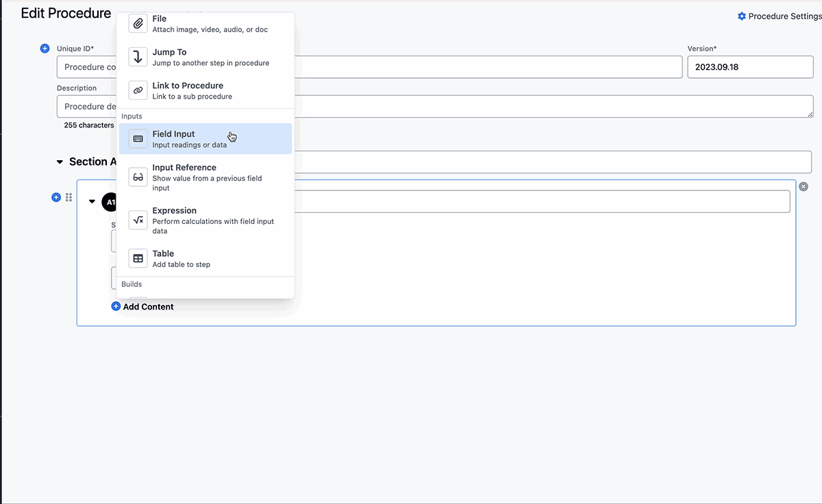Select the Link to Procedure chain icon
This screenshot has width=822, height=504.
[x=137, y=90]
